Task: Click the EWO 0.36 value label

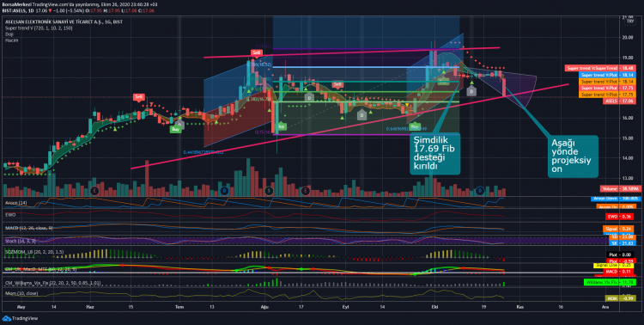Action: 621,217
